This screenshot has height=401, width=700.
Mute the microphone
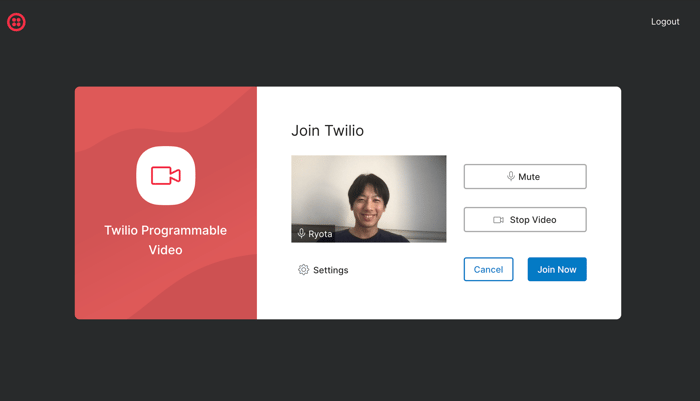tap(525, 176)
